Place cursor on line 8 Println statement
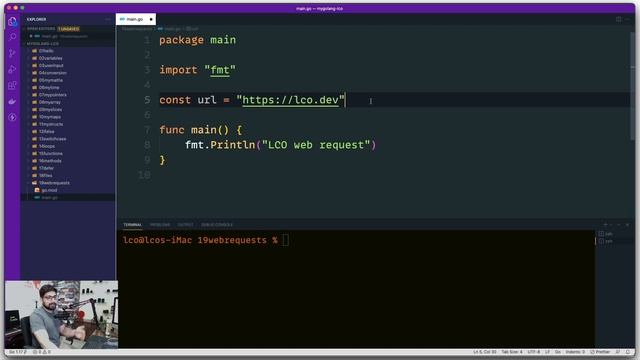640x360 pixels. point(280,145)
